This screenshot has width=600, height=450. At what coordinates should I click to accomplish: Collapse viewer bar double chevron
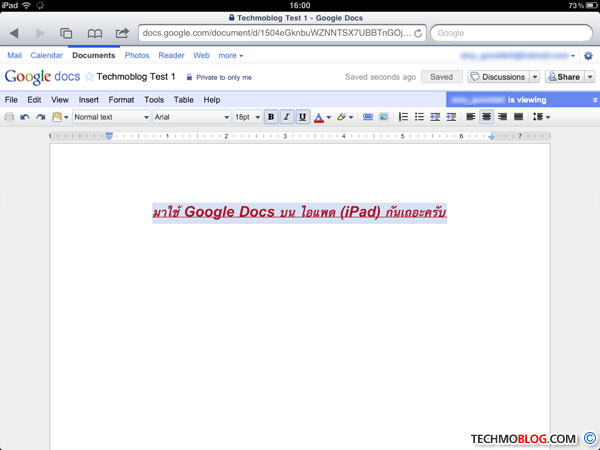pyautogui.click(x=595, y=100)
